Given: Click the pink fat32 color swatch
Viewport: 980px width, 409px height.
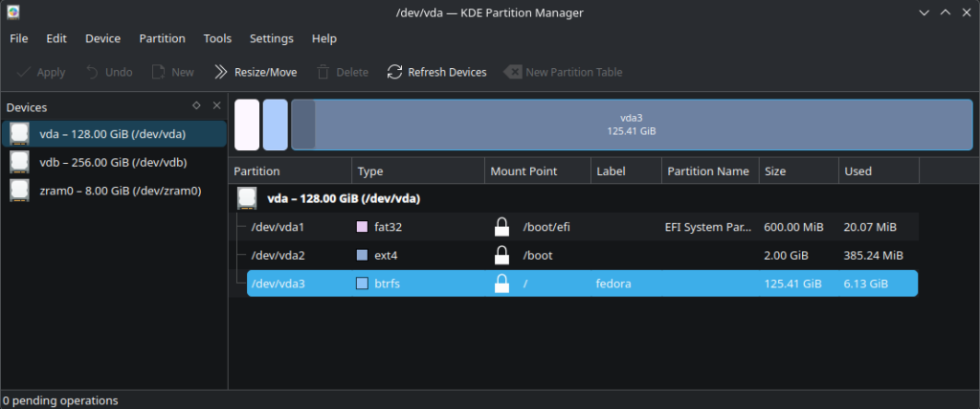Looking at the screenshot, I should (x=362, y=227).
